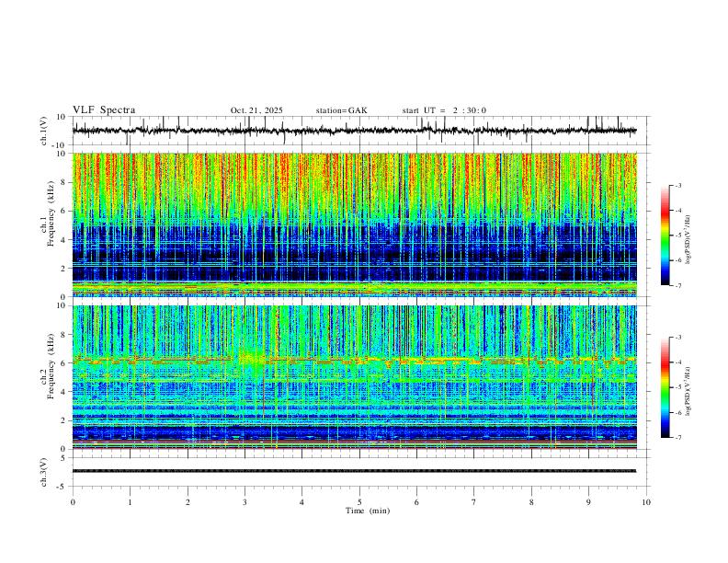
Task: Click inside the ch.2 spectrogram panel
Action: [355, 377]
